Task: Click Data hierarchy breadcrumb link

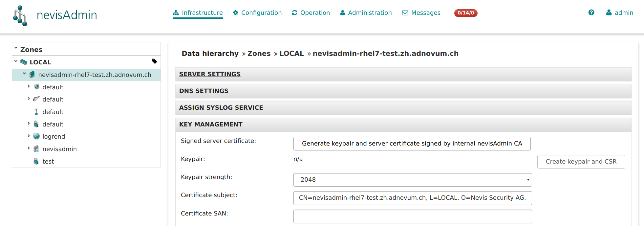Action: point(210,54)
